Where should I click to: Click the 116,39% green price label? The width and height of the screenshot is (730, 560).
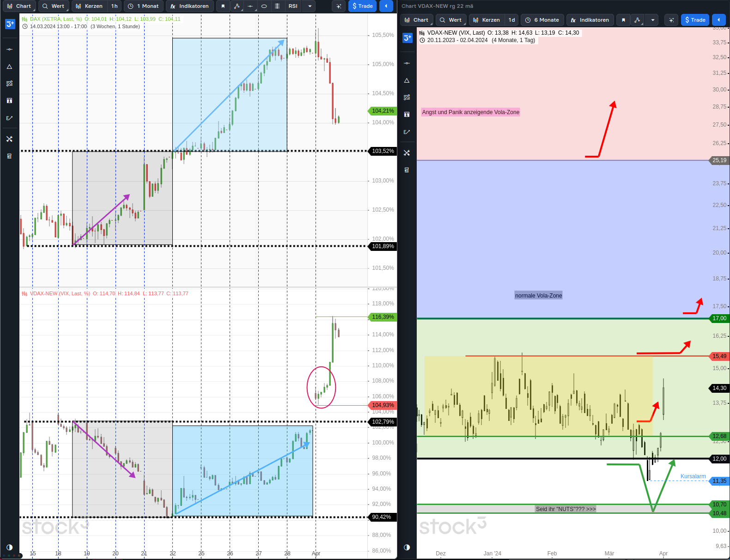click(x=383, y=317)
